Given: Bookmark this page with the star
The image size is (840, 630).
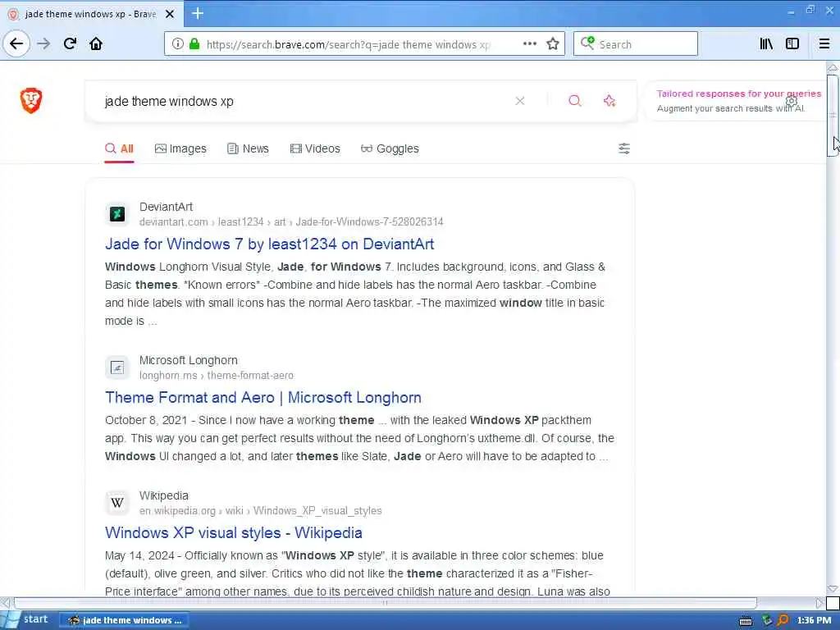Looking at the screenshot, I should point(553,44).
